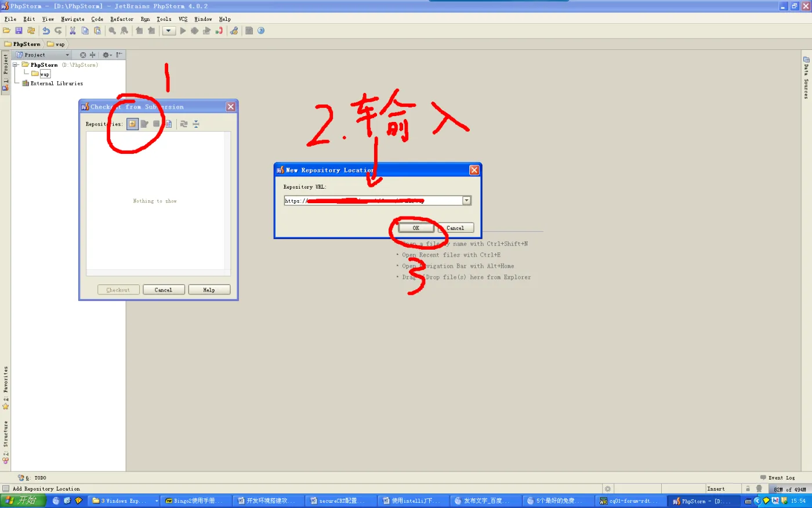812x508 pixels.
Task: Toggle tool window buttons icon in status bar
Action: point(6,489)
